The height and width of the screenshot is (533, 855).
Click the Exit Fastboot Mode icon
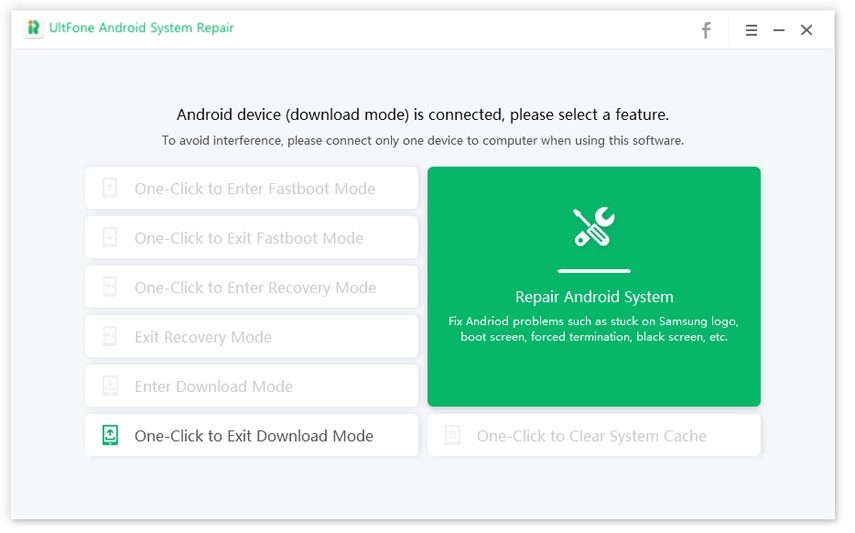pos(110,238)
